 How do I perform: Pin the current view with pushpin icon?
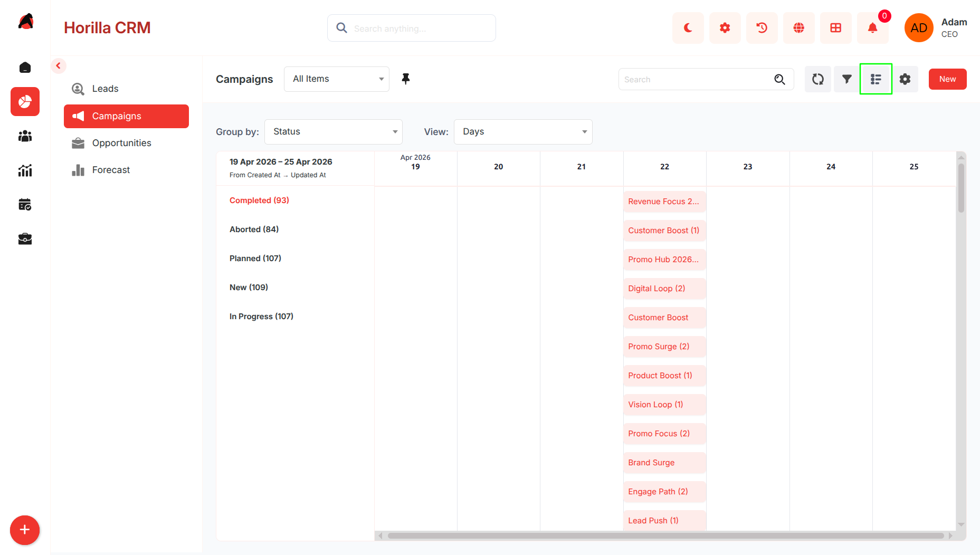click(x=405, y=79)
